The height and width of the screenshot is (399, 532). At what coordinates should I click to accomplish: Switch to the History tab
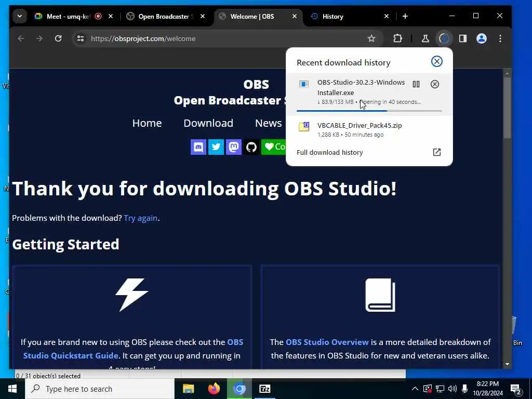[x=350, y=16]
